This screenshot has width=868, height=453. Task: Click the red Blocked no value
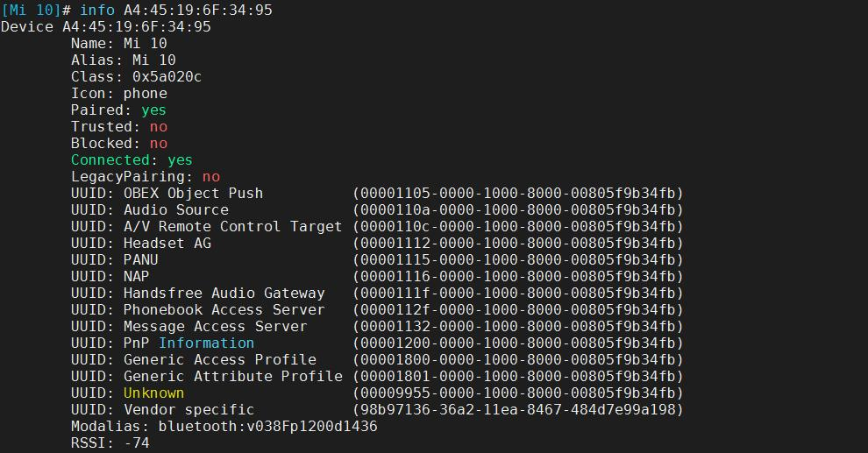pyautogui.click(x=158, y=143)
